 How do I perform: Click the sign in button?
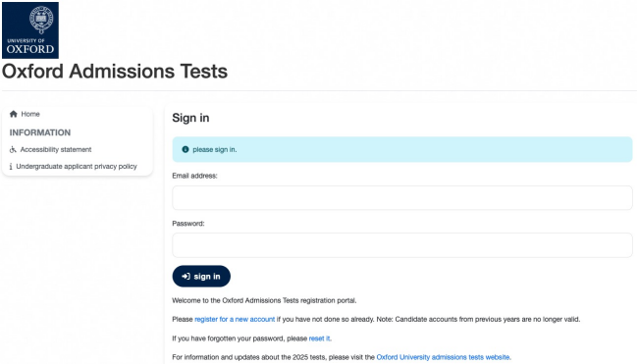tap(201, 276)
